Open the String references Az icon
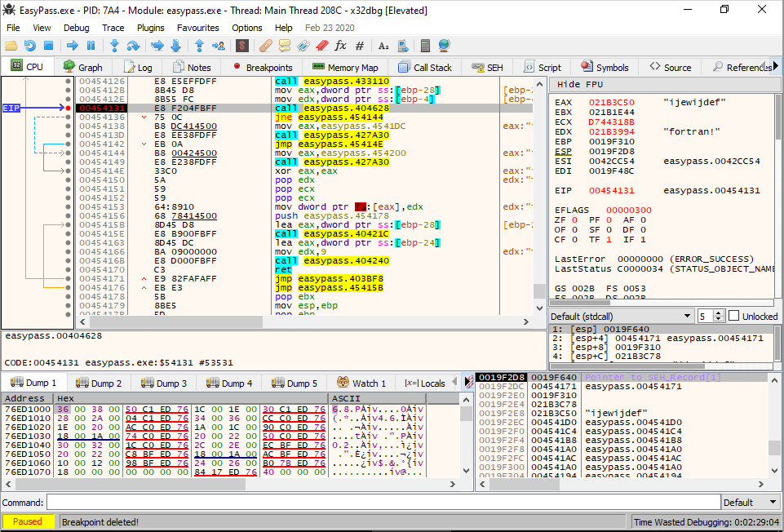Screen dimensions: 784x532 click(x=383, y=46)
